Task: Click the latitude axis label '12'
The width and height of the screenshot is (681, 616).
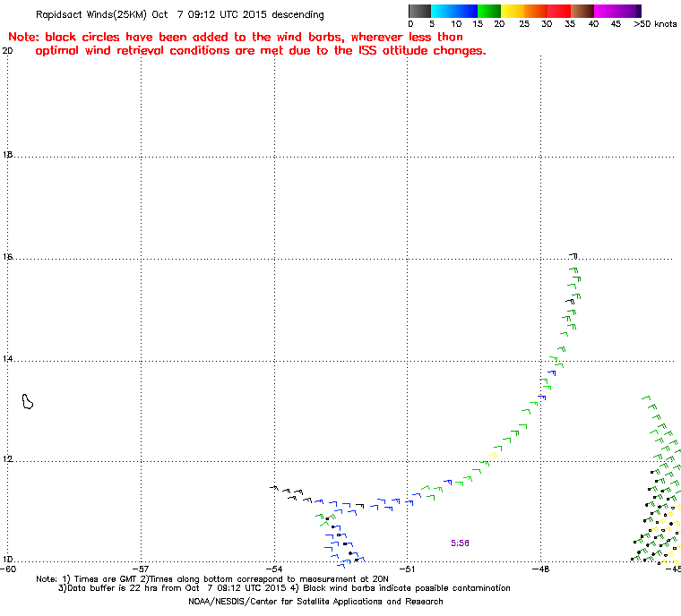Action: [7, 459]
